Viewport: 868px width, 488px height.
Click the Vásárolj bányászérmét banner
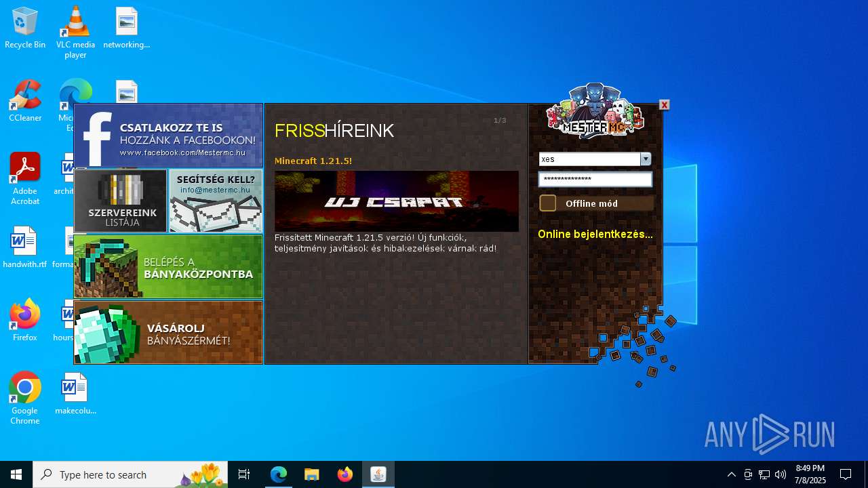(168, 332)
